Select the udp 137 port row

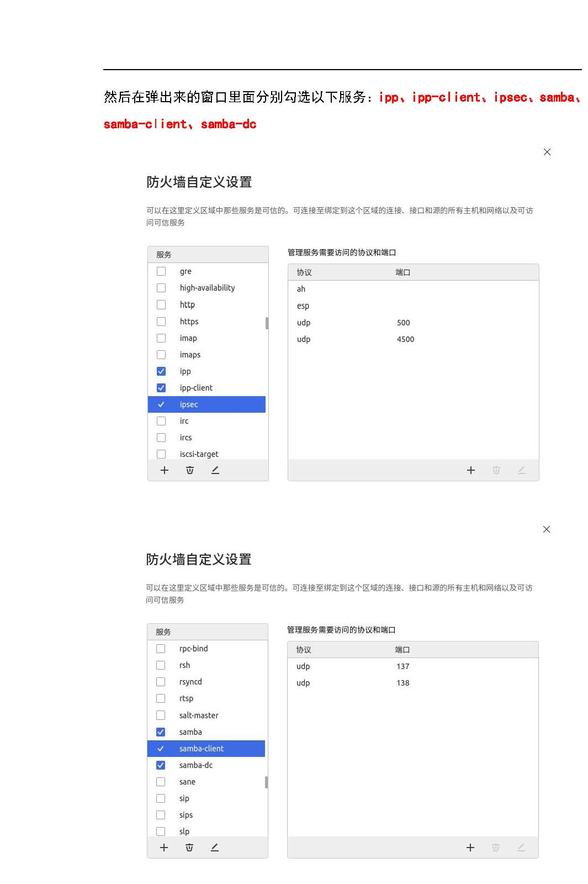[412, 666]
